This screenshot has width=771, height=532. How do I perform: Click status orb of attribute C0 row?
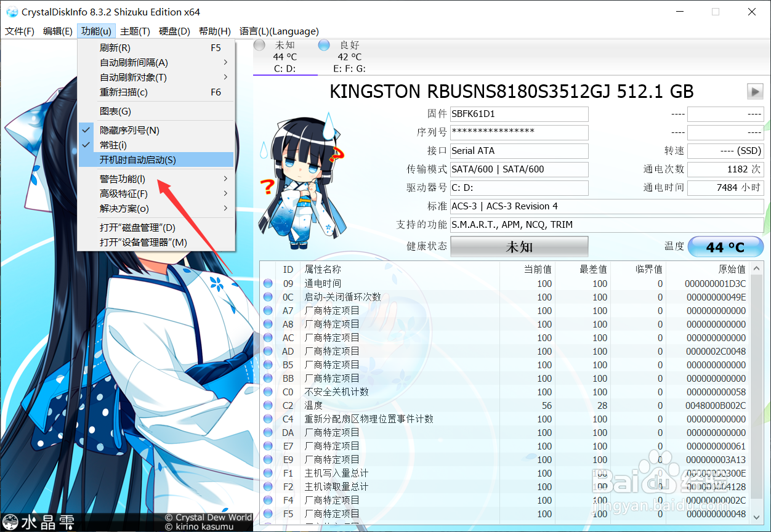268,392
